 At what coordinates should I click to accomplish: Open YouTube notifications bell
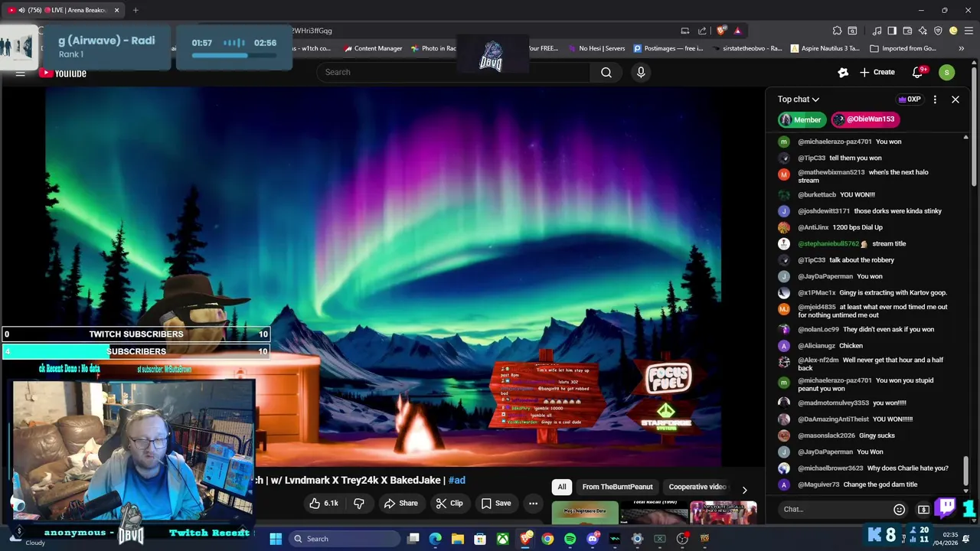pyautogui.click(x=917, y=72)
